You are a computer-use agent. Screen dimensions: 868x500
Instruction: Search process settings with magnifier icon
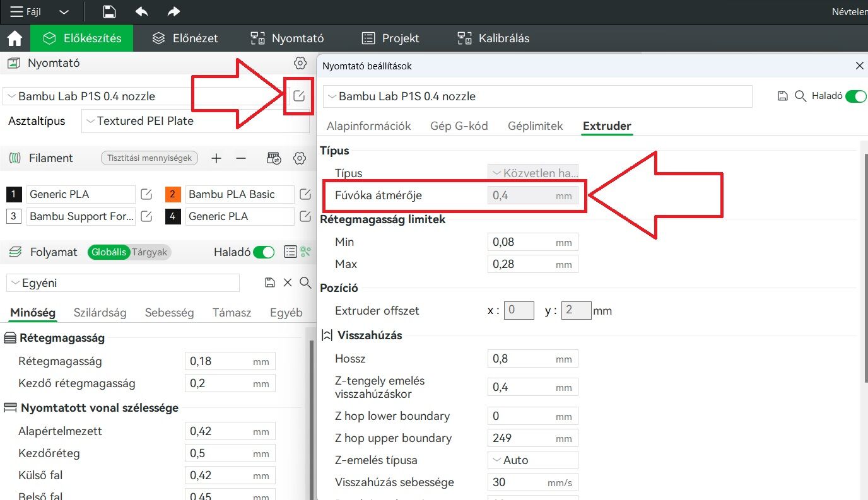pyautogui.click(x=305, y=282)
